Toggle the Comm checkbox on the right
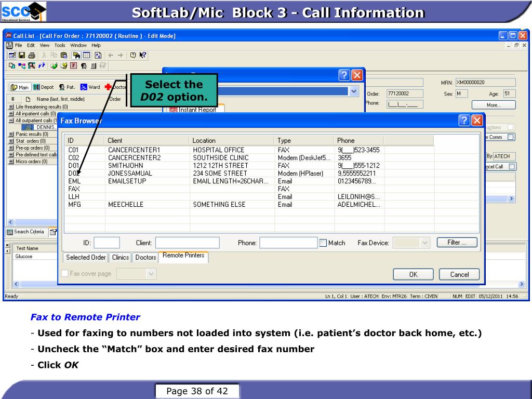532x399 pixels. click(511, 137)
